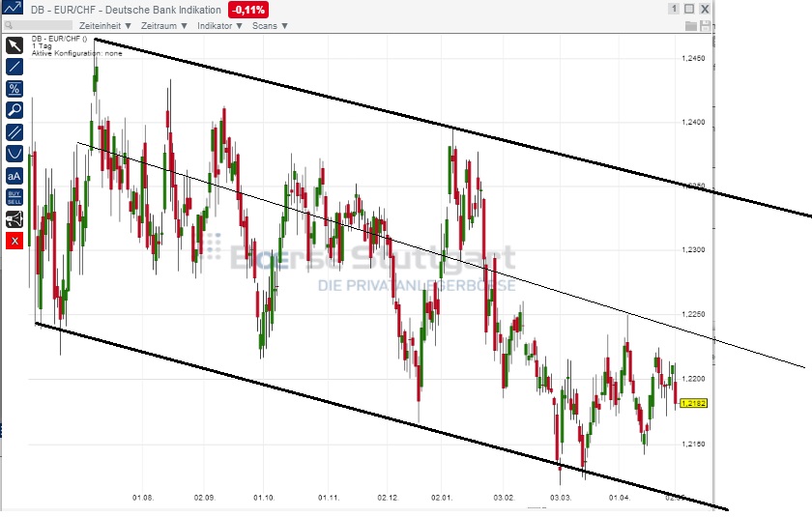Click the 1,2200 price axis label
Image resolution: width=812 pixels, height=517 pixels.
click(693, 379)
